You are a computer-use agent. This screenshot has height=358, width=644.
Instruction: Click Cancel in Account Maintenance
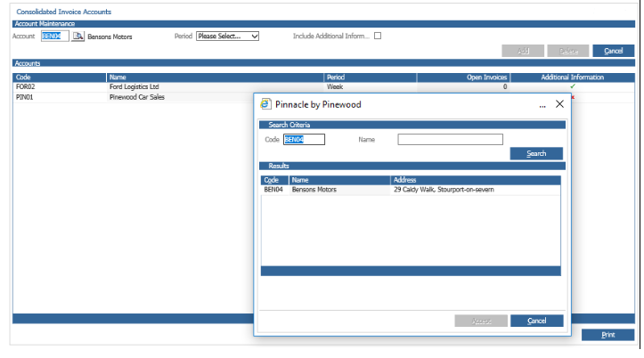coord(613,51)
